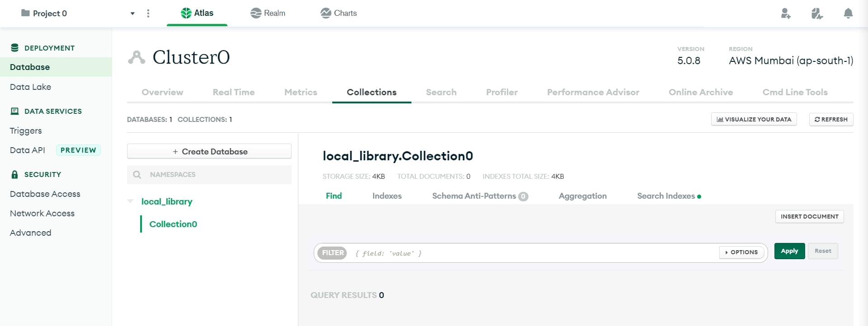Click the Security lock icon
868x326 pixels.
[x=15, y=174]
